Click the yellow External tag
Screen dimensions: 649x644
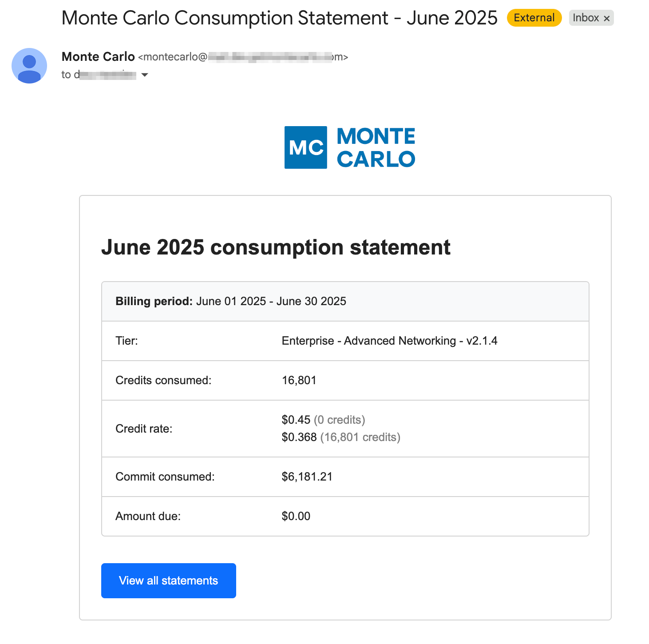click(x=534, y=18)
